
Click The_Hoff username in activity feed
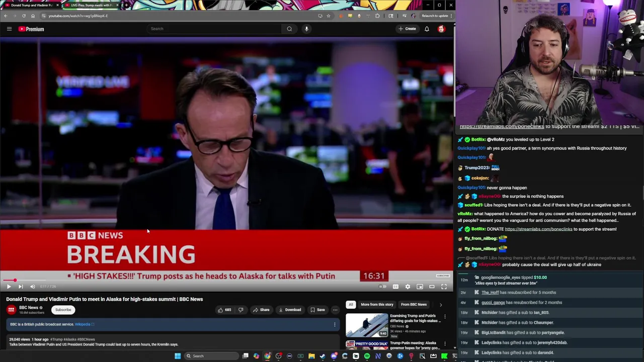pos(490,293)
